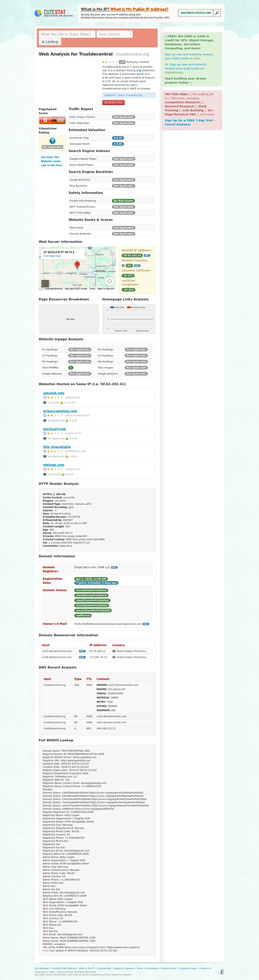Screen dimensions: 259x980
Task: Click map Keyboard shortcuts
Action: [54, 289]
